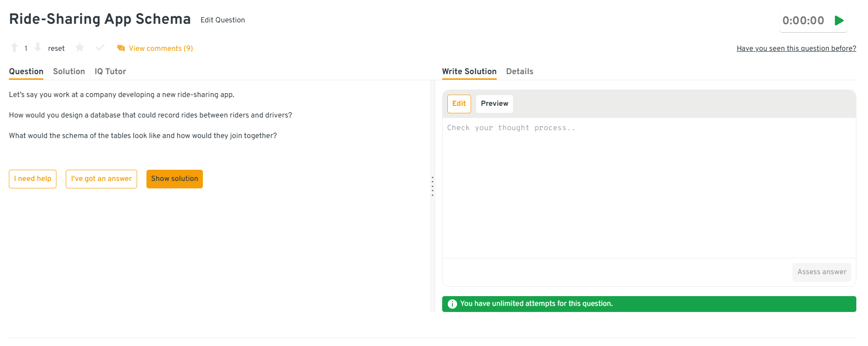Open View comments (9) link

click(x=160, y=48)
